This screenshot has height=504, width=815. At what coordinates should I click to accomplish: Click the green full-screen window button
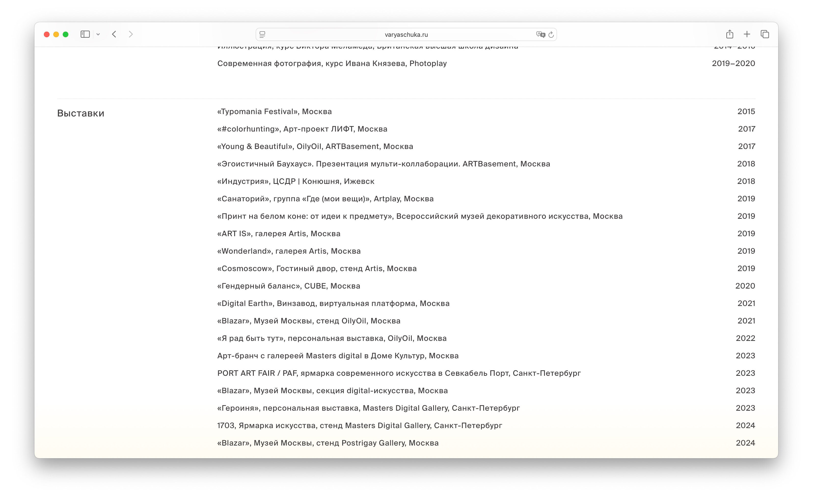click(x=66, y=34)
